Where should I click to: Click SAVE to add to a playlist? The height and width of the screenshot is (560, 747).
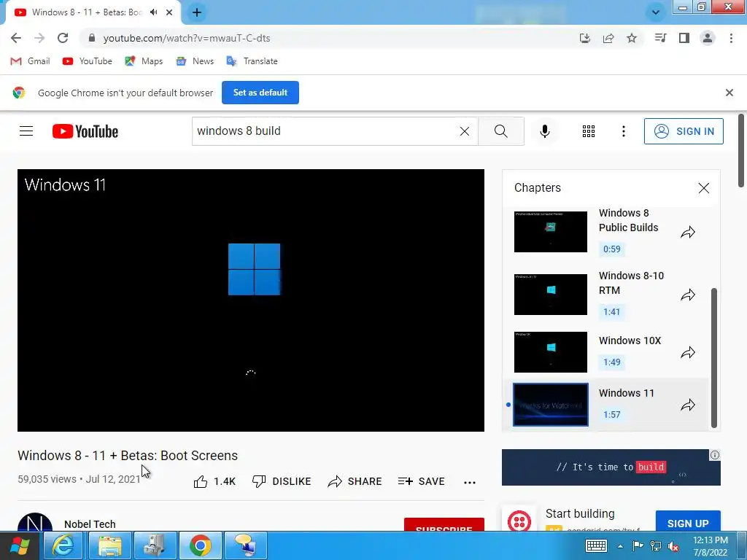(421, 481)
